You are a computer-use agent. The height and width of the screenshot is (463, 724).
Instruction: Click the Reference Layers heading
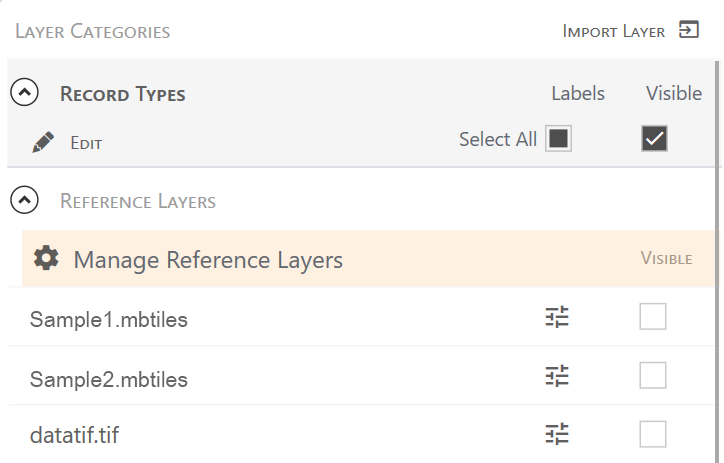coord(138,201)
